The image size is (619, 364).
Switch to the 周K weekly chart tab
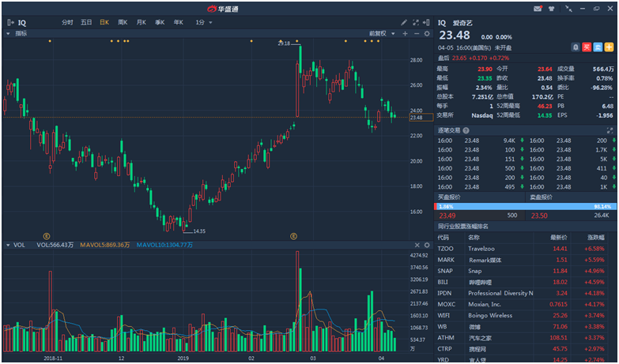[123, 23]
